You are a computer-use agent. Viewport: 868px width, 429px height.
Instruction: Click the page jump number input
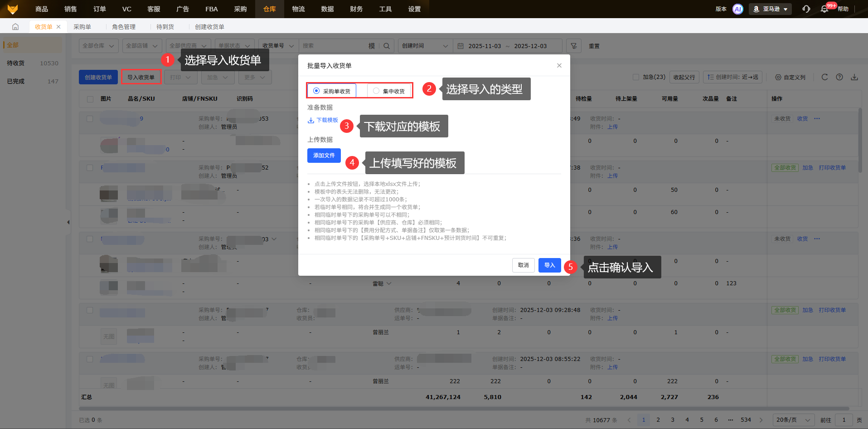(844, 420)
